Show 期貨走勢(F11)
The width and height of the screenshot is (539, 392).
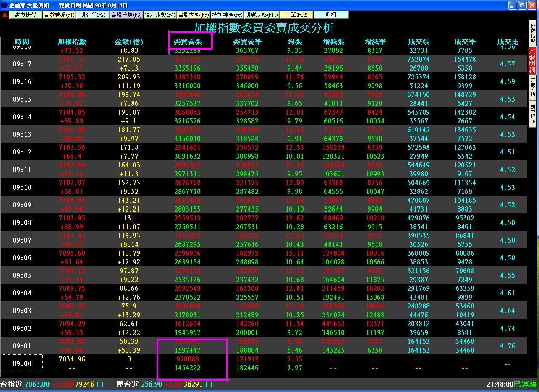pyautogui.click(x=262, y=15)
